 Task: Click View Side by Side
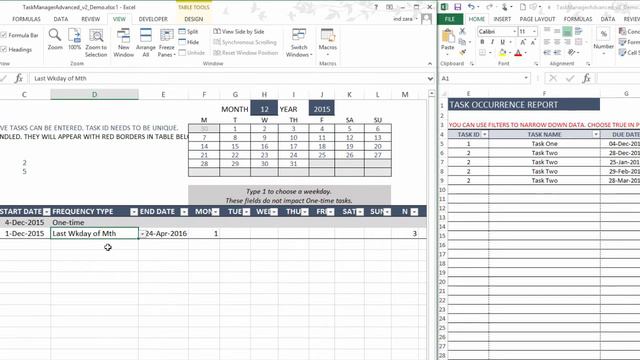coord(239,31)
